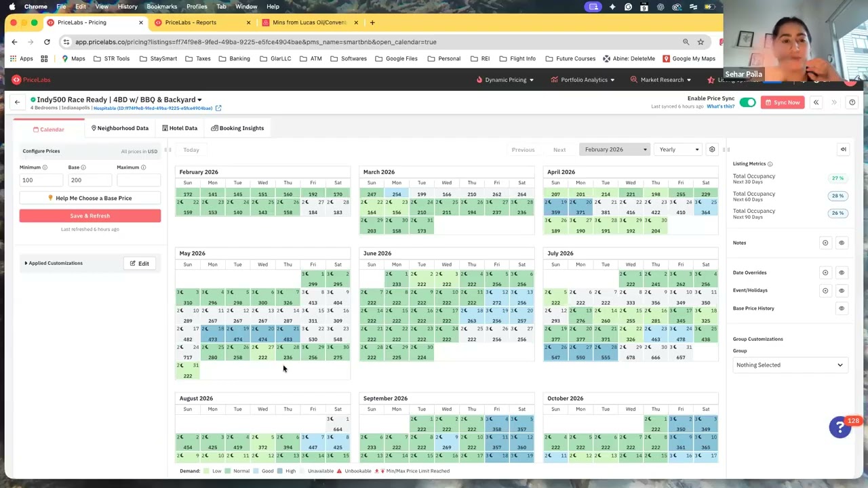Viewport: 868px width, 488px height.
Task: Click the Maximum price input field
Action: 138,180
